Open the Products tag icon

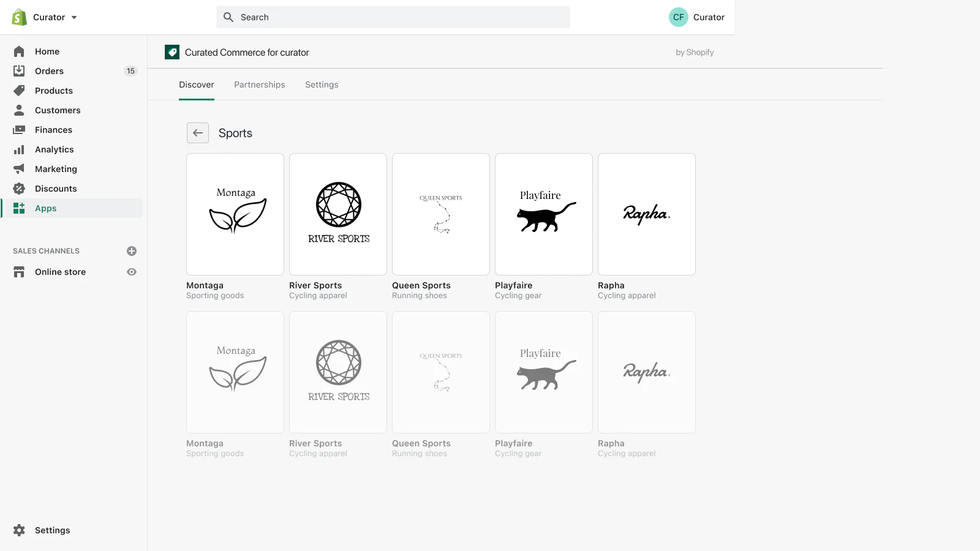click(20, 91)
